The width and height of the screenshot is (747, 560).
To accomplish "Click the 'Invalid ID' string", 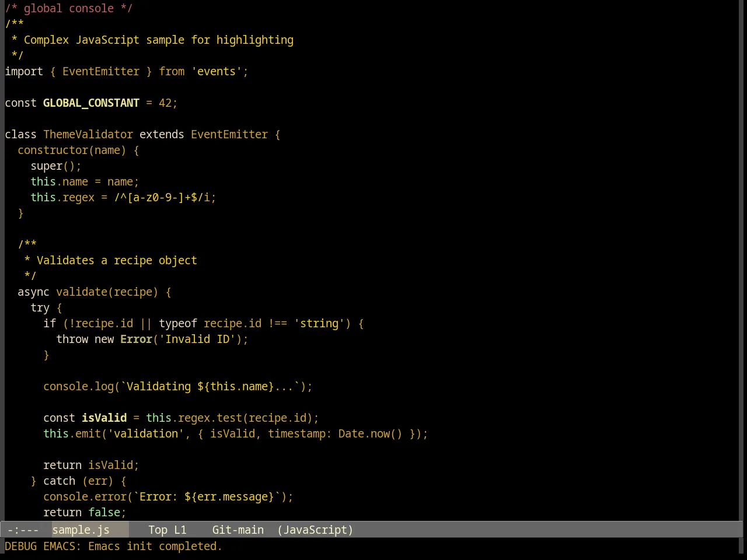I will 197,339.
